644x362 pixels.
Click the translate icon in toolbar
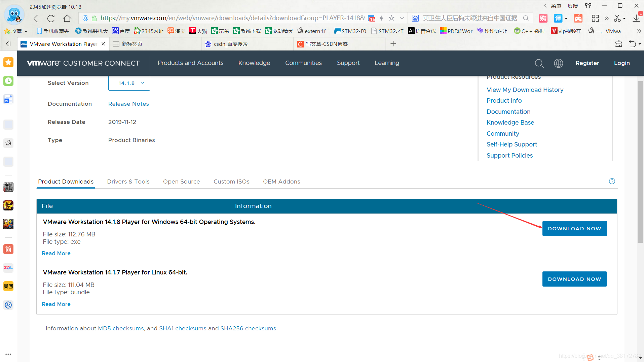558,18
